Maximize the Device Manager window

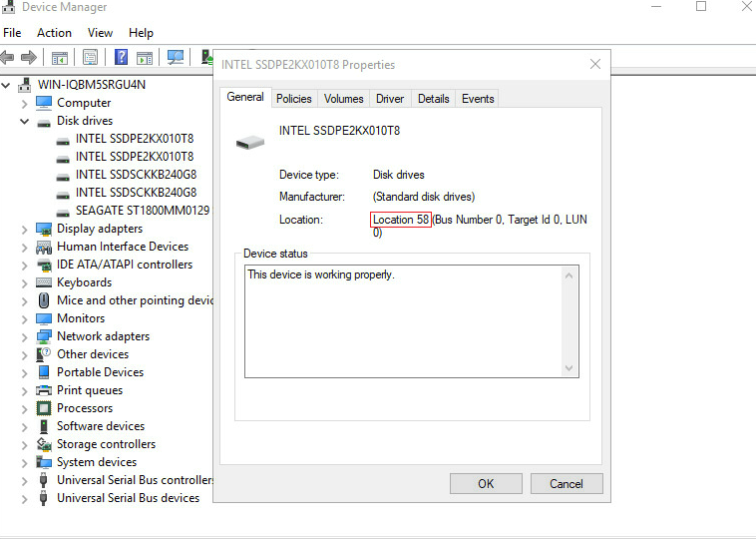click(701, 6)
